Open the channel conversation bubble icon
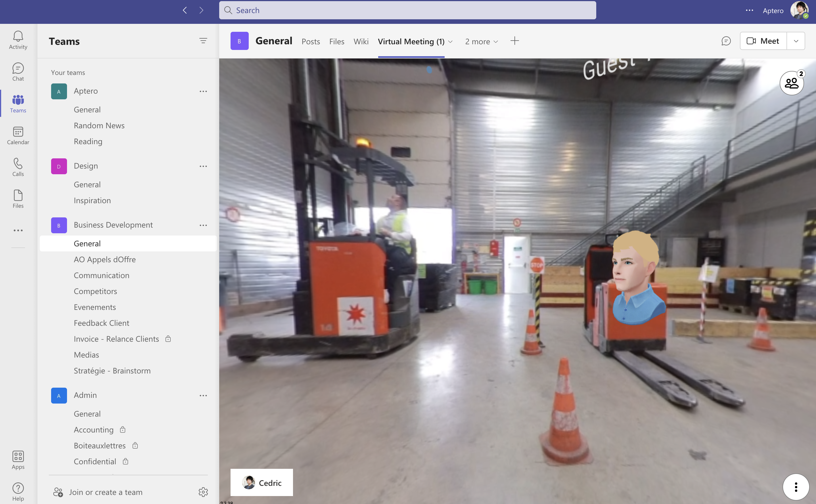This screenshot has width=816, height=504. [726, 41]
